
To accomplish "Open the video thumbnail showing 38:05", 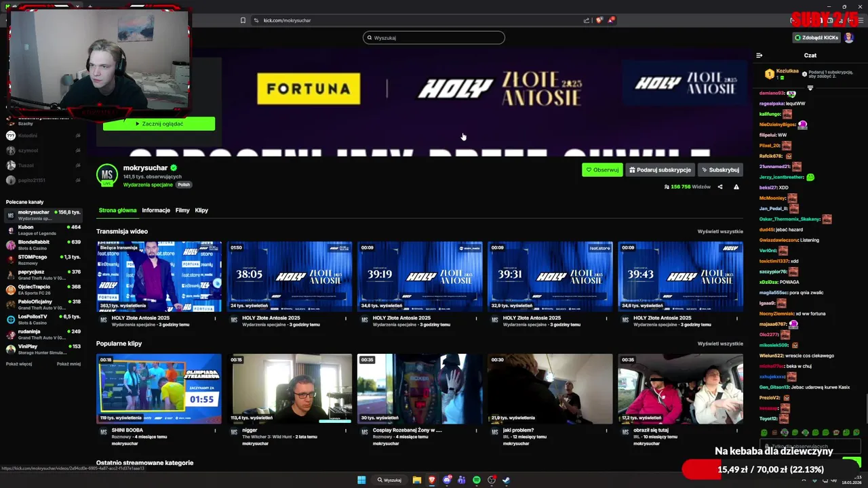I will [290, 277].
